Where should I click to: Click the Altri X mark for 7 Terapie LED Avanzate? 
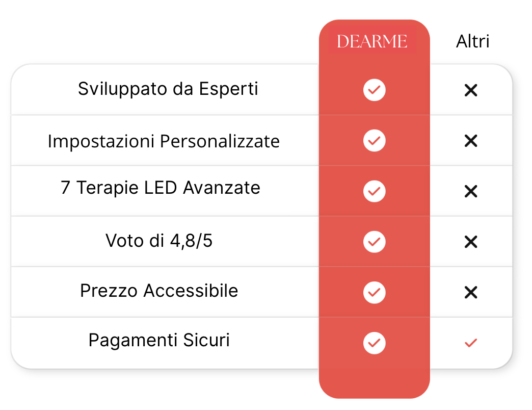pyautogui.click(x=471, y=191)
